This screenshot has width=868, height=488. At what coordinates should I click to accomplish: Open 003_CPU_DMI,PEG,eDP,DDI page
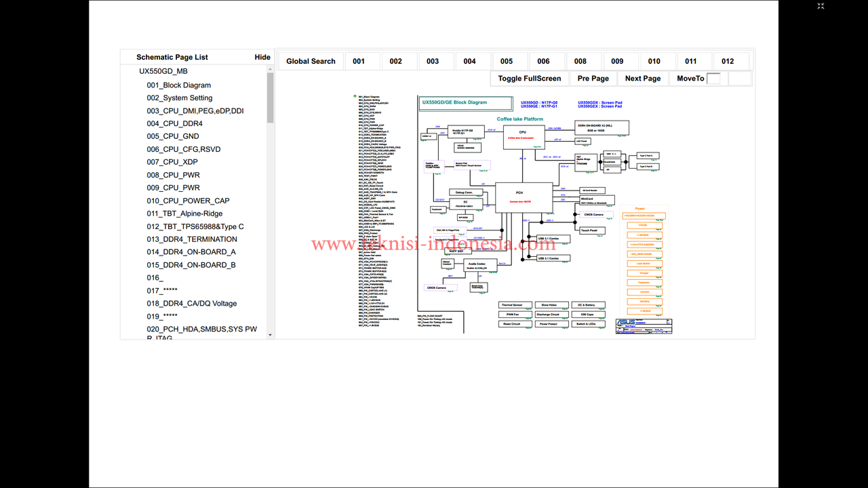195,111
